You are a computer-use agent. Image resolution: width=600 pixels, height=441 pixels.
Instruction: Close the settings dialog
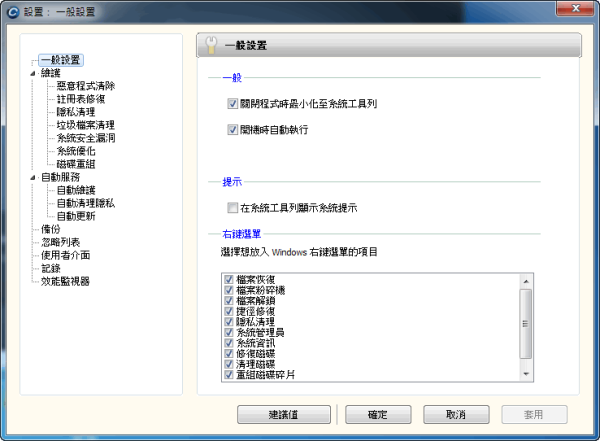click(575, 8)
